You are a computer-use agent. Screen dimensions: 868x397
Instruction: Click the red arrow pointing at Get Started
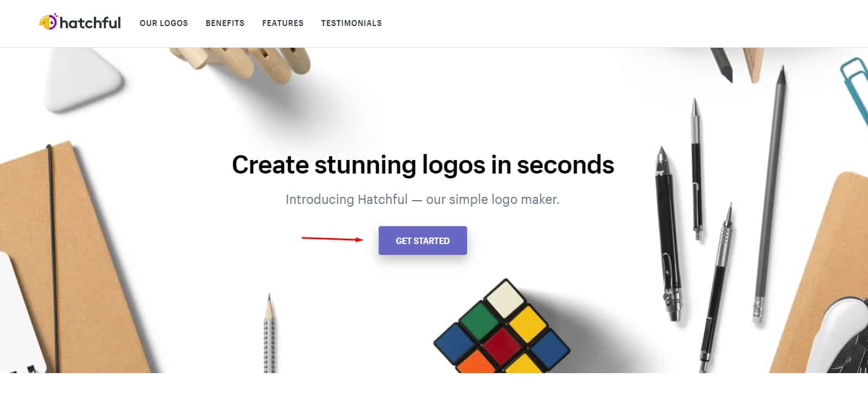[333, 239]
